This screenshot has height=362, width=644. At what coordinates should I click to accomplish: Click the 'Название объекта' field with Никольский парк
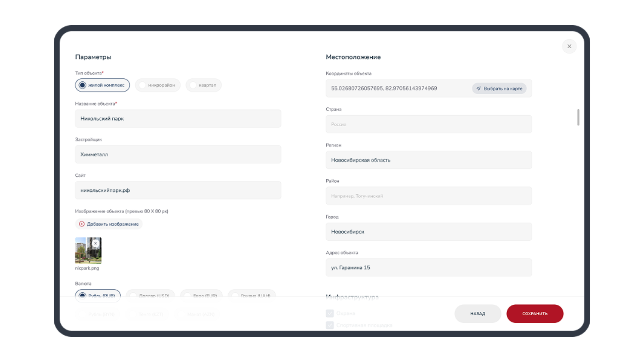point(178,119)
